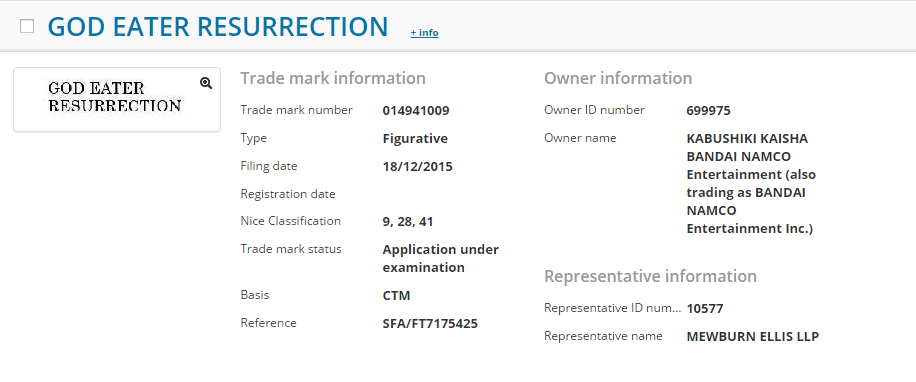Click representative ID number 10577
The width and height of the screenshot is (916, 382).
pyautogui.click(x=705, y=308)
